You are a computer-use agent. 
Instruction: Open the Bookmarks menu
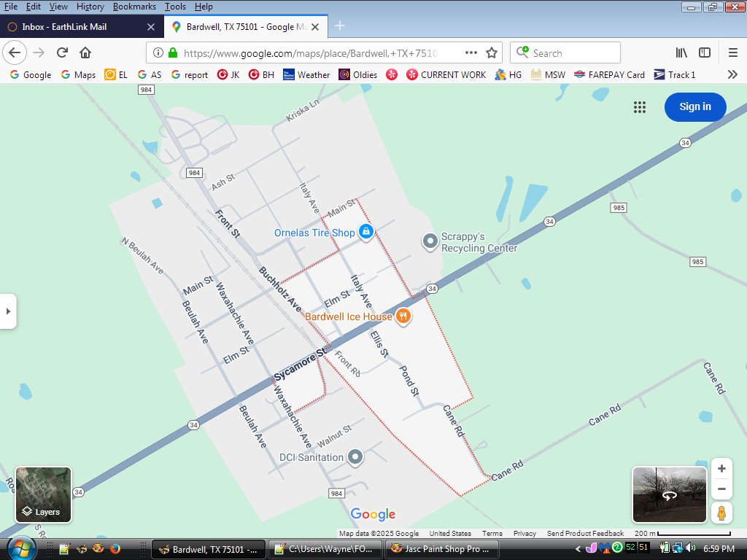point(134,7)
